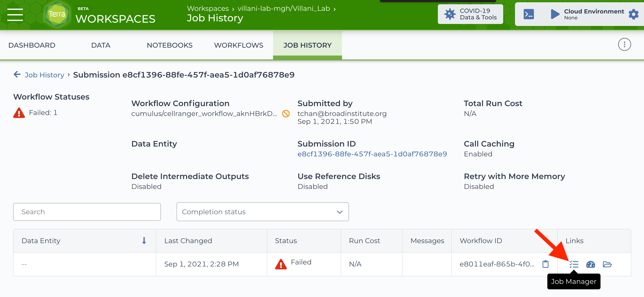Open Job Manager for failed workflow
644x297 pixels.
click(x=574, y=264)
